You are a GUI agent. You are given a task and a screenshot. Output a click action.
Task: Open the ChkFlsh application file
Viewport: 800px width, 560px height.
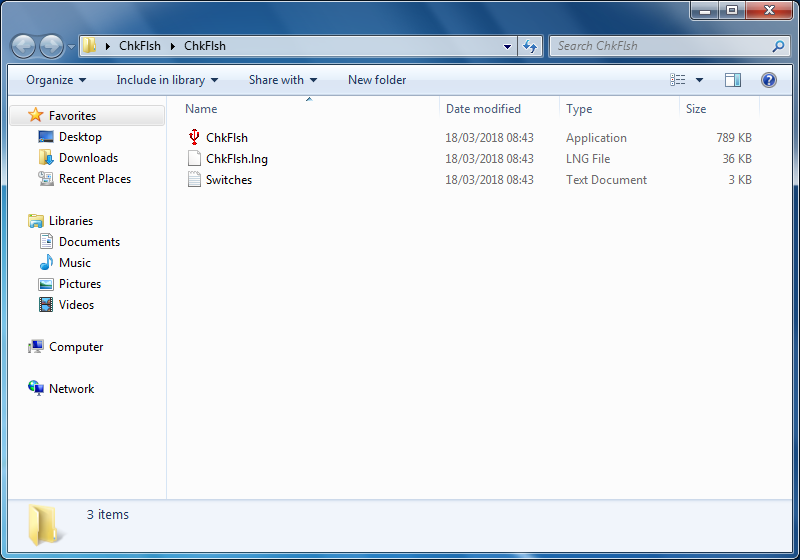pos(226,138)
